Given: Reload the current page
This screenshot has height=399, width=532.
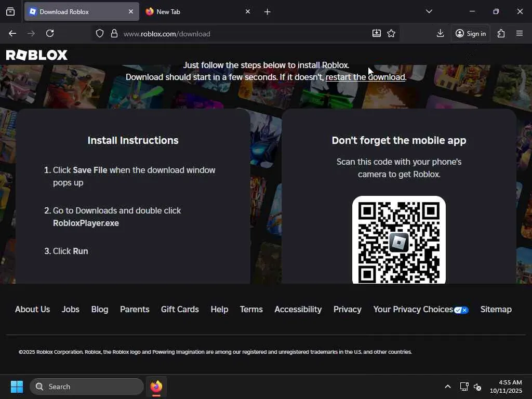Looking at the screenshot, I should coord(50,33).
